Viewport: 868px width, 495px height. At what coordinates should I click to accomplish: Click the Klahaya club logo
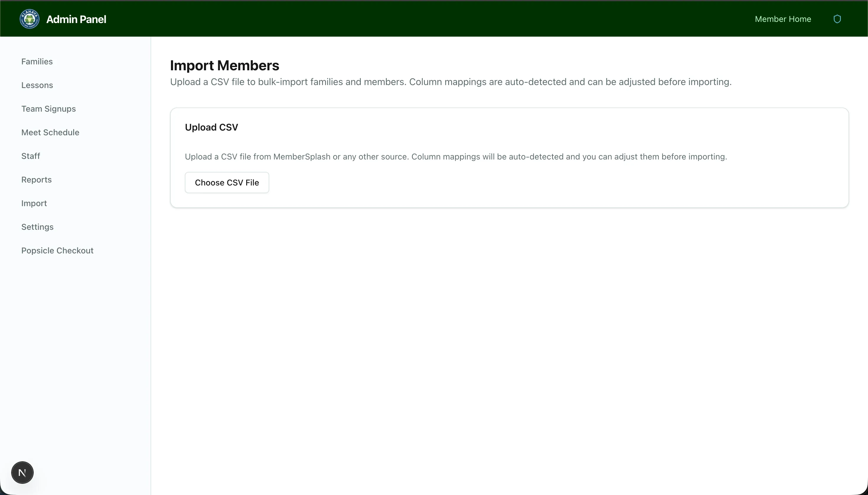point(29,19)
